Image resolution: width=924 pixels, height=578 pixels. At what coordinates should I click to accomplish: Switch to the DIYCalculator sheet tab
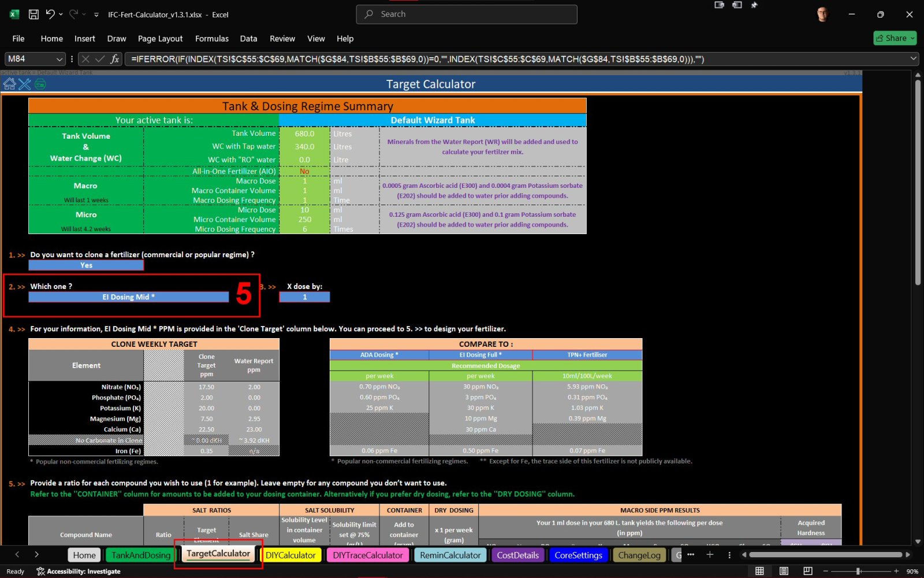[290, 555]
